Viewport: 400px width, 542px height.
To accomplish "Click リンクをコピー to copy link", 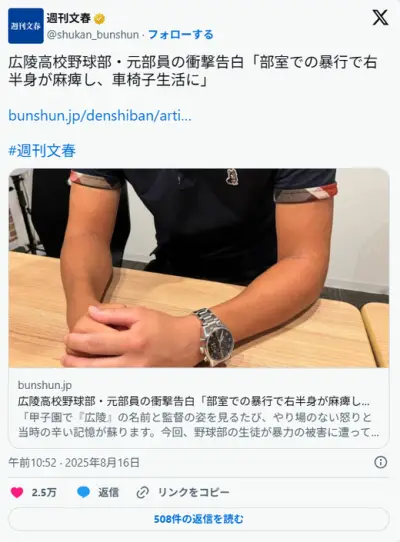I will click(x=194, y=492).
